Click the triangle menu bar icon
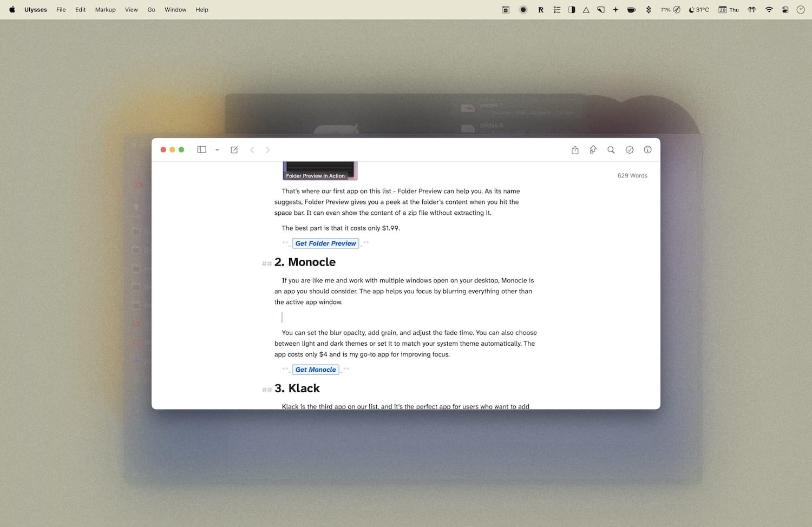The height and width of the screenshot is (527, 812). click(586, 10)
